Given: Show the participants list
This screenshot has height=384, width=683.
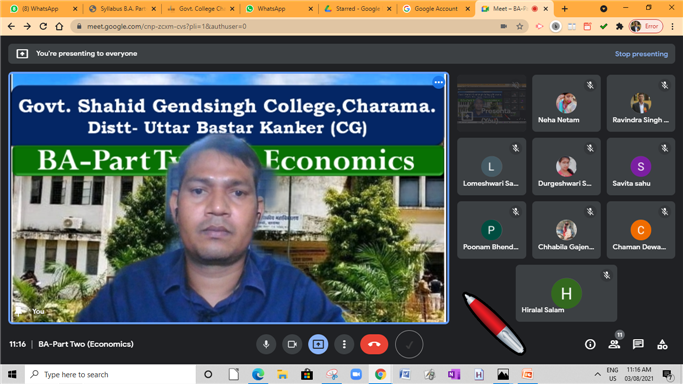Looking at the screenshot, I should pos(614,344).
